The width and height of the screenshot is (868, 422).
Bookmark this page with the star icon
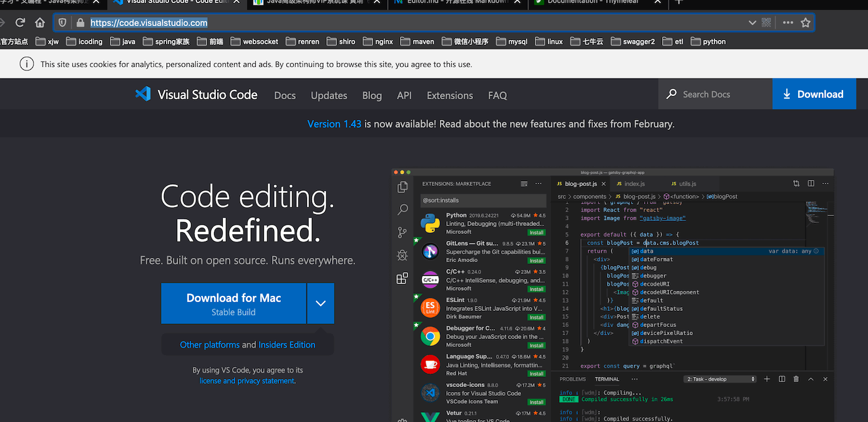(806, 22)
